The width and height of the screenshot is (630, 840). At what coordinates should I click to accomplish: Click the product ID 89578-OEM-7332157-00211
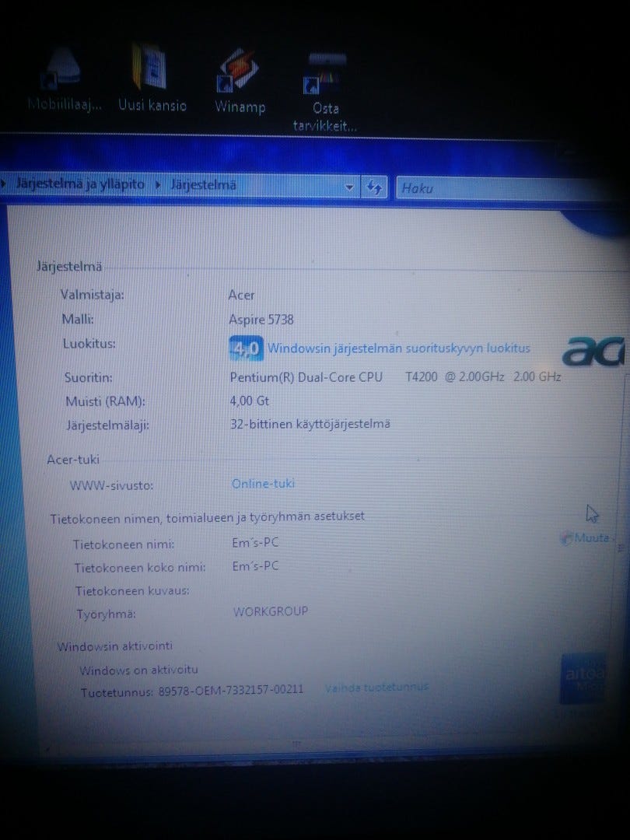click(231, 689)
